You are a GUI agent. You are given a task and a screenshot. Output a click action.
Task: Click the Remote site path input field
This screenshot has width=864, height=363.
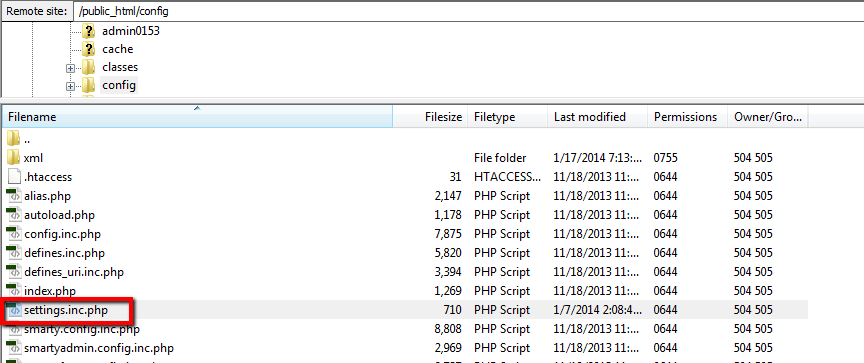click(468, 11)
